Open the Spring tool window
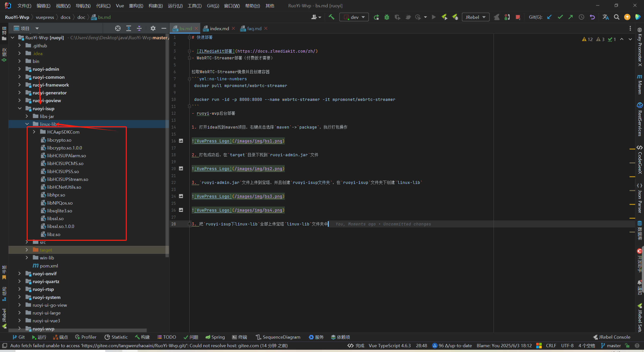This screenshot has width=644, height=352. (x=215, y=337)
